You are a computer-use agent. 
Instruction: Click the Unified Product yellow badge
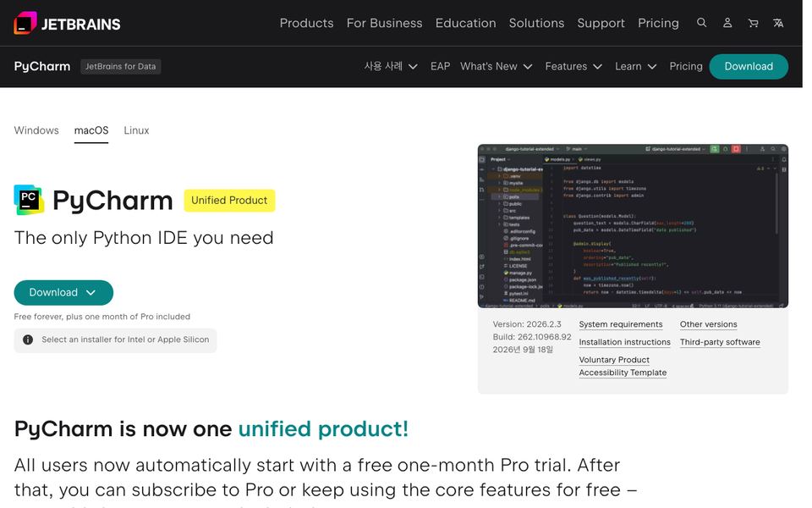(x=229, y=201)
